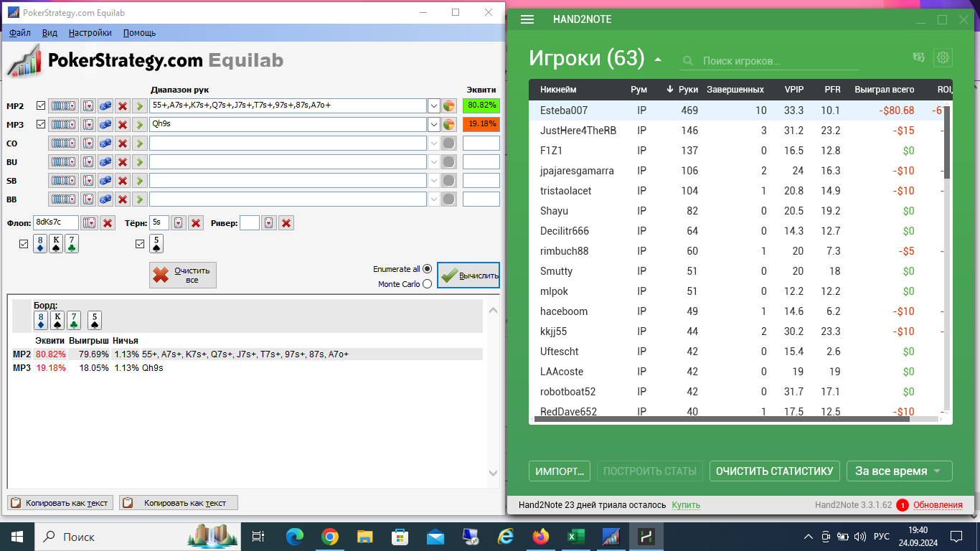Open Обновления updates link

(x=938, y=505)
